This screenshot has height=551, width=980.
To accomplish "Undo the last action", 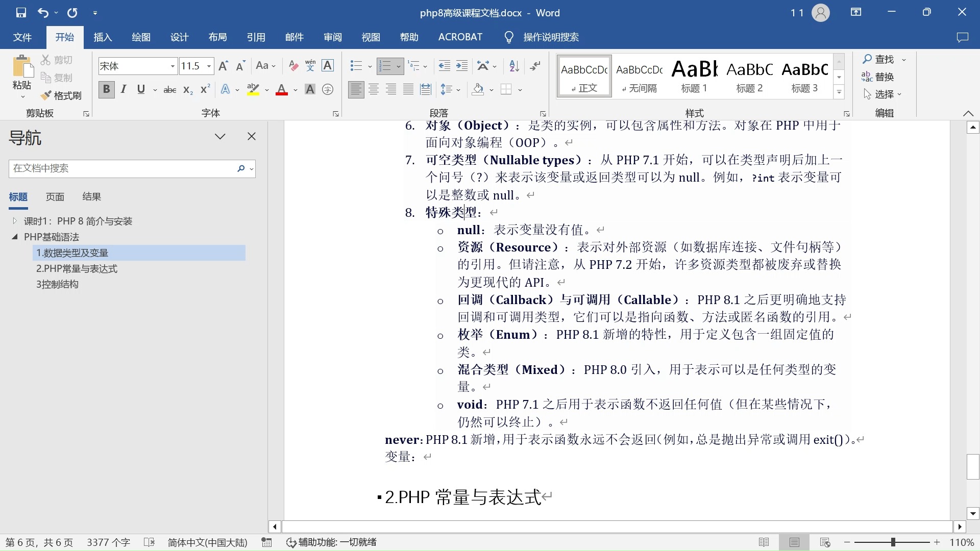I will pyautogui.click(x=43, y=12).
